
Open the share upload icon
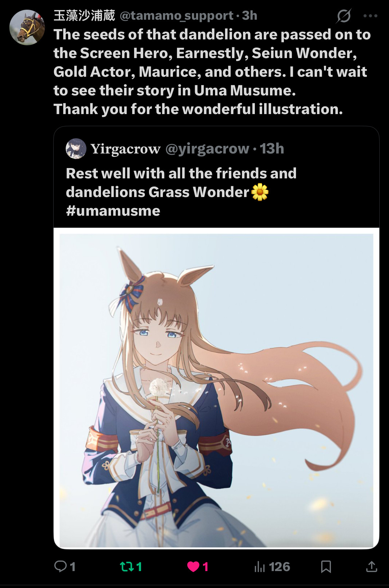coord(372,567)
